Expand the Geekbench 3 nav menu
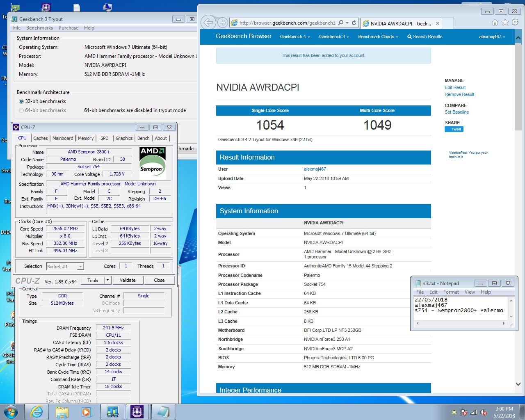Viewport: 525px width, 420px height. pos(334,37)
